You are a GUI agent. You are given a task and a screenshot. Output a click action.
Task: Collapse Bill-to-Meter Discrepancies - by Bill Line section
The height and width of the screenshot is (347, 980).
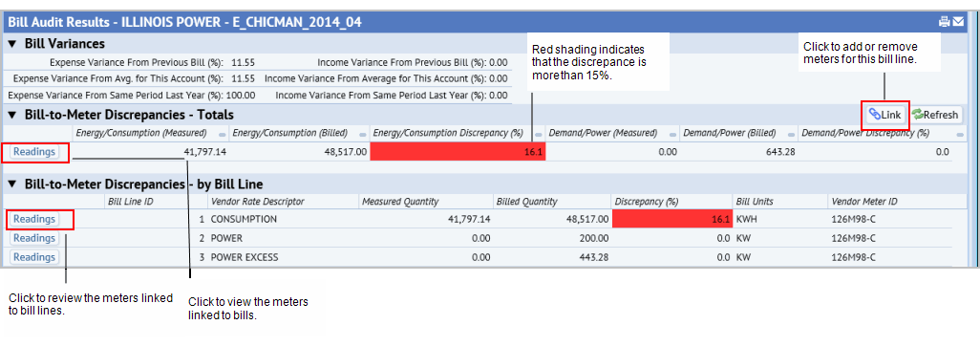coord(11,184)
